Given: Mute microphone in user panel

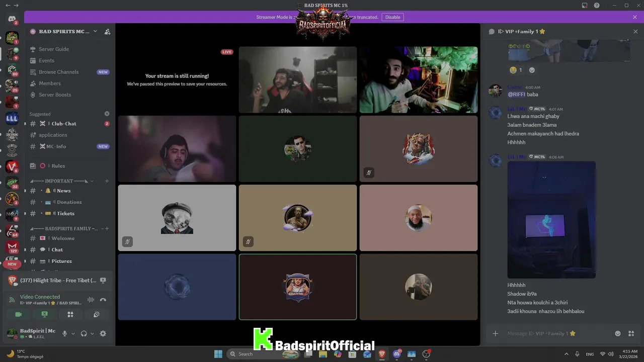Looking at the screenshot, I should tap(64, 333).
